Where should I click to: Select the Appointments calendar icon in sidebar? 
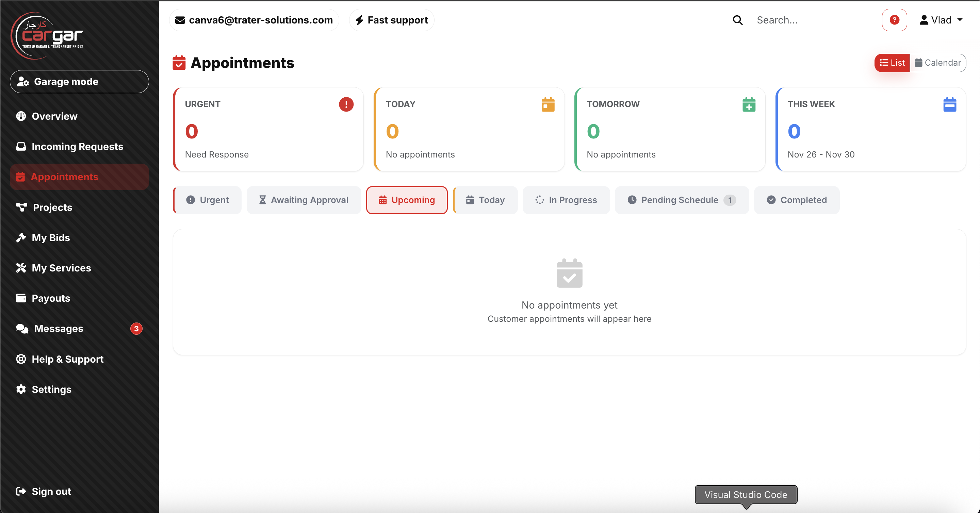tap(21, 177)
